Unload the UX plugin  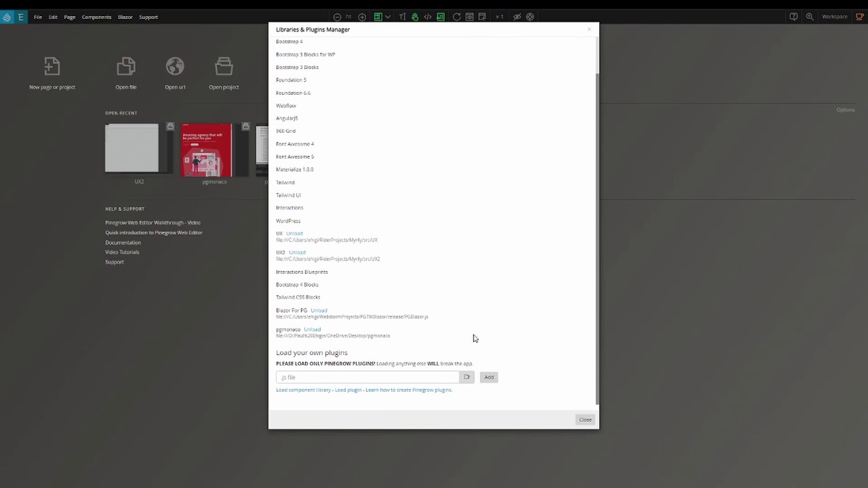click(x=294, y=233)
